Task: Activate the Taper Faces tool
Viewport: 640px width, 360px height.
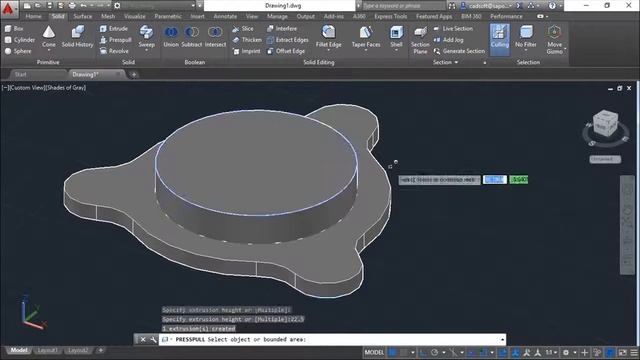Action: (x=366, y=36)
